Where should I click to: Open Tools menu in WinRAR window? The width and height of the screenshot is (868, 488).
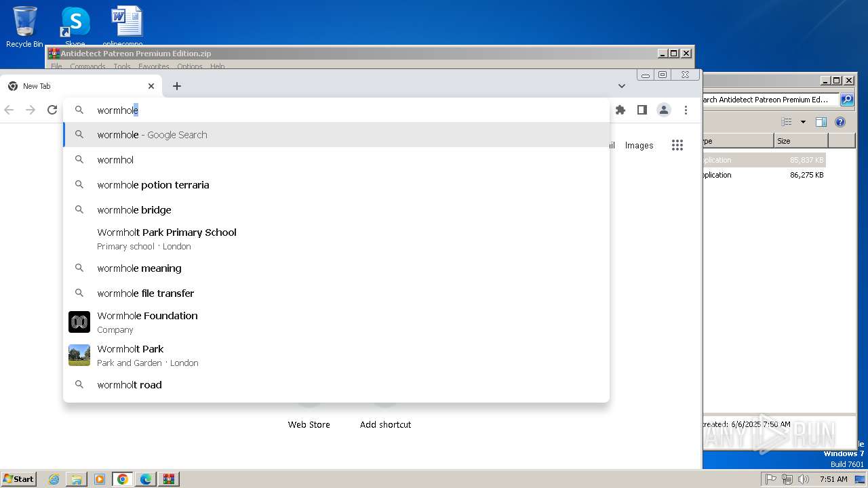click(x=122, y=66)
